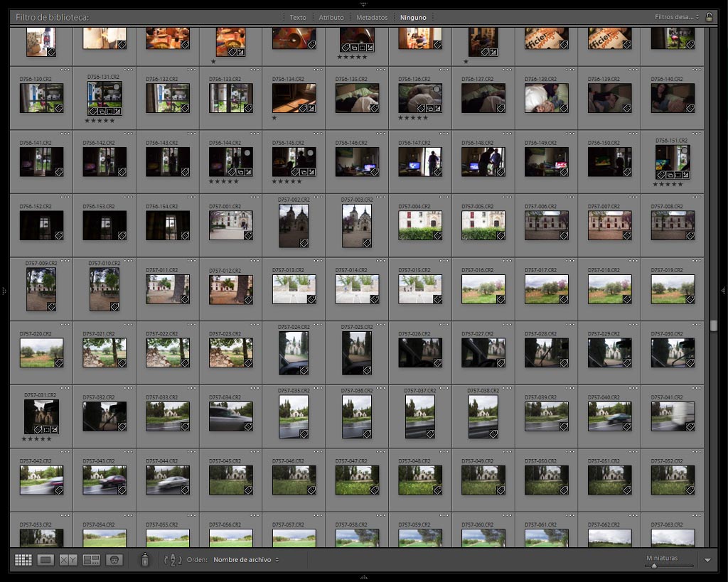Click the five-star rating under D756-131.CR2
The image size is (728, 582).
click(100, 121)
